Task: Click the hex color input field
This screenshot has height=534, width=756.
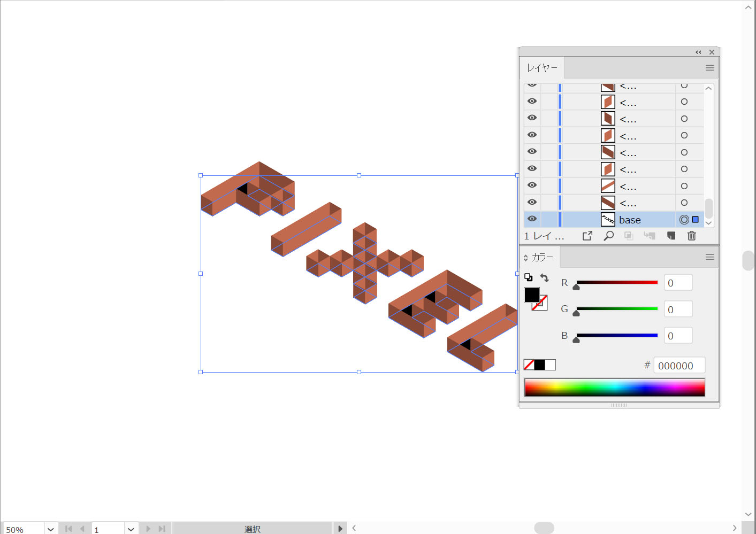Action: coord(678,366)
